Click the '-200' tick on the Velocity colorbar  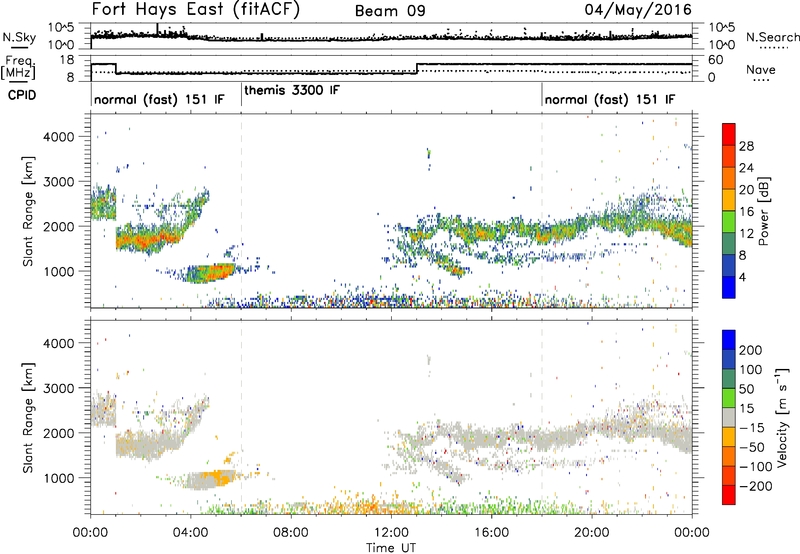click(756, 486)
